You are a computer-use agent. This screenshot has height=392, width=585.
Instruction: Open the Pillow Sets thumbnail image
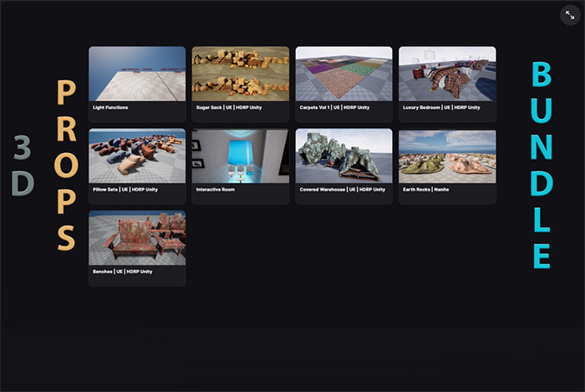coord(137,155)
